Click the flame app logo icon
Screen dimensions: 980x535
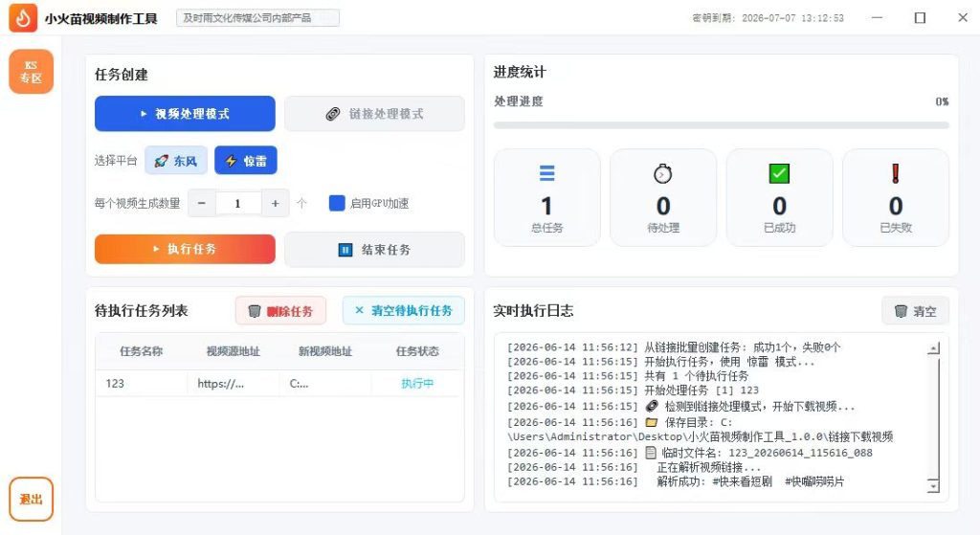click(23, 18)
